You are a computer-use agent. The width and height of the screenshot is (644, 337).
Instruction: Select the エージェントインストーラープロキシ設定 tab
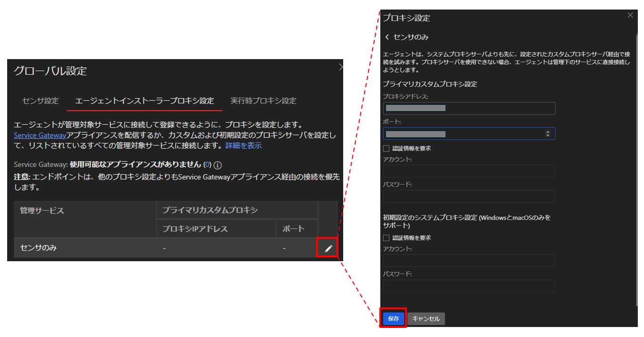point(145,101)
